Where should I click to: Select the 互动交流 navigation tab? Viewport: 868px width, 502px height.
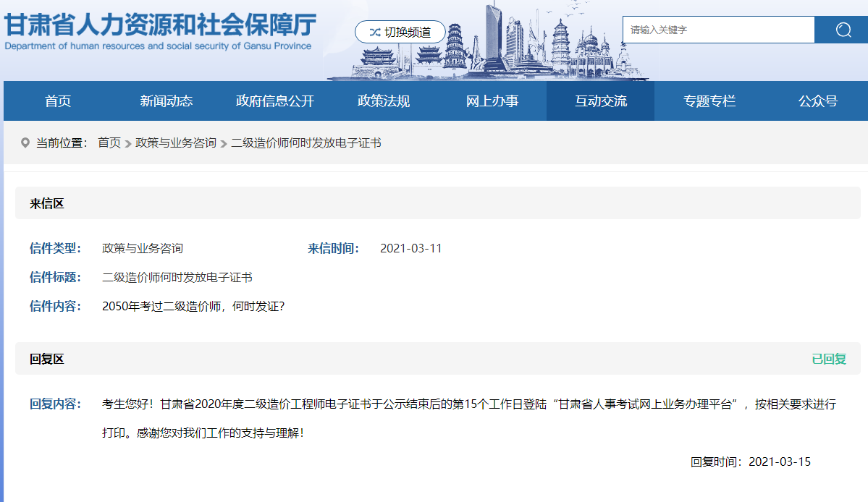click(x=601, y=101)
